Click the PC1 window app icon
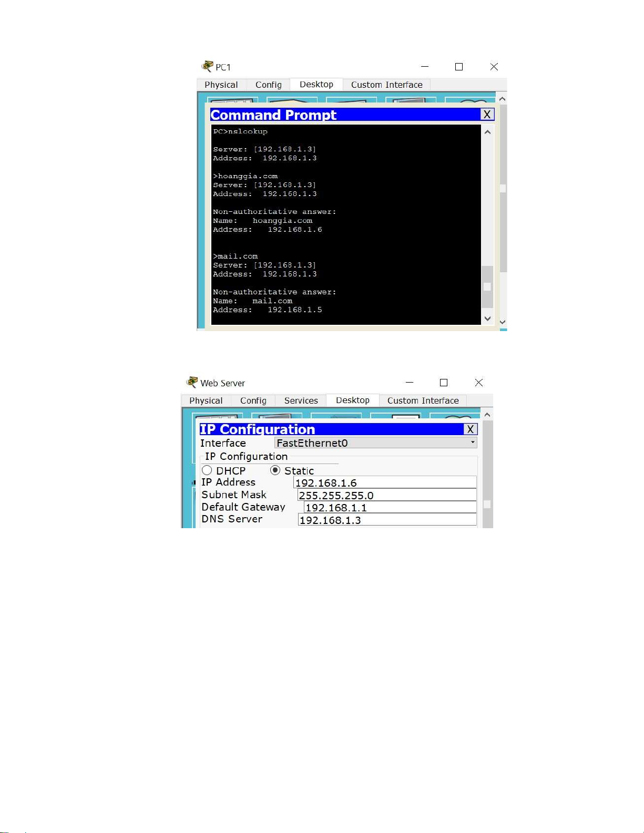Screen dimensions: 644x833 pos(208,66)
